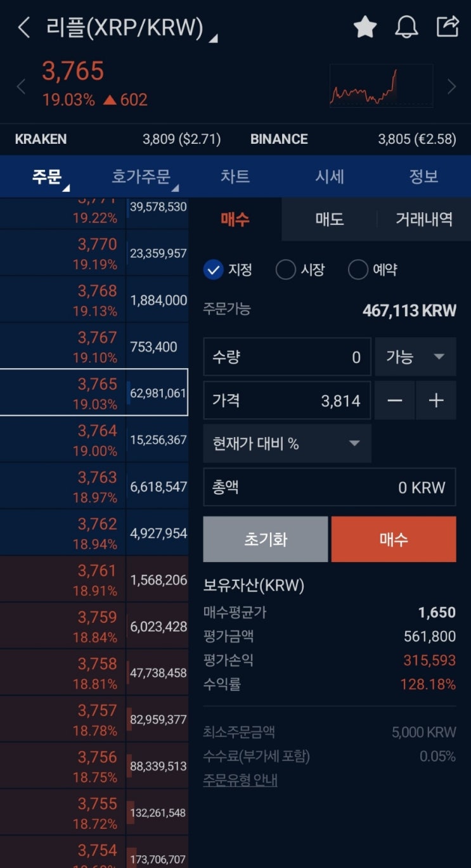Expand 현재가 대비 % dropdown
Image resolution: width=471 pixels, height=868 pixels.
[287, 444]
